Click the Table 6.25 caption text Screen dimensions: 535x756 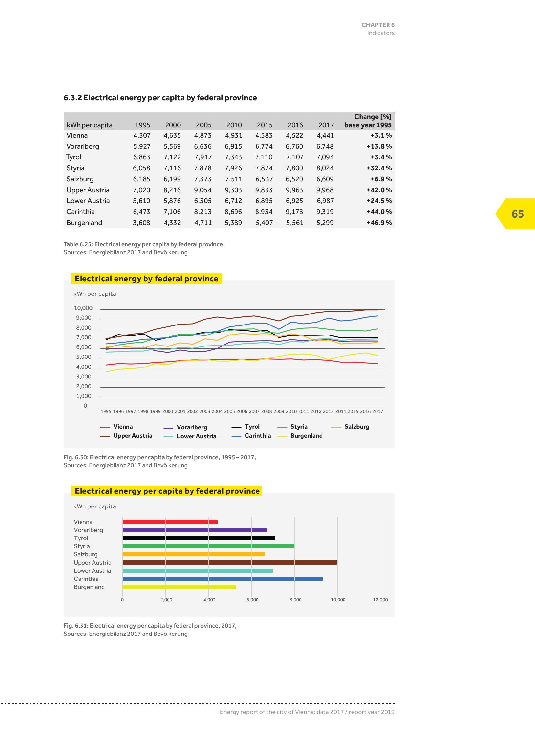pyautogui.click(x=144, y=244)
